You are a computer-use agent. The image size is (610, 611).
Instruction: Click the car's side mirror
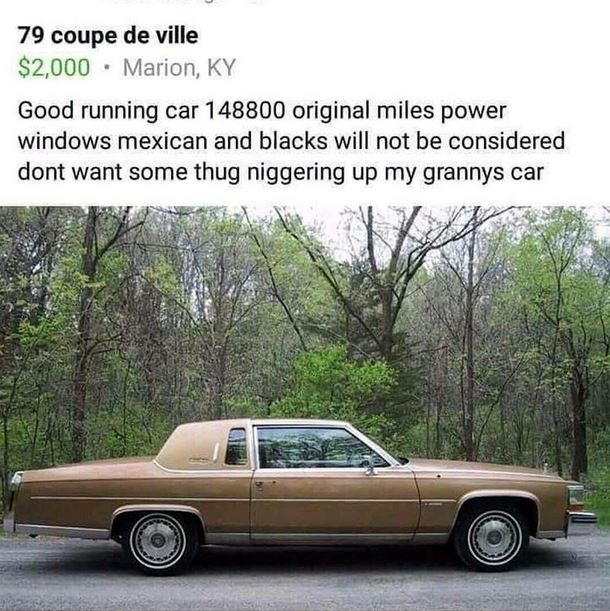click(370, 467)
